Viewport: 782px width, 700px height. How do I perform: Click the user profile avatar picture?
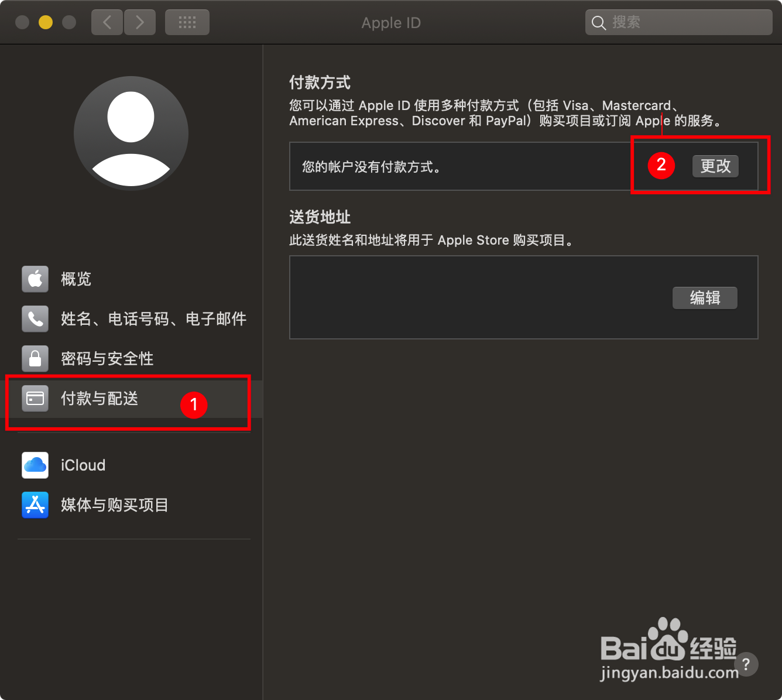[131, 133]
